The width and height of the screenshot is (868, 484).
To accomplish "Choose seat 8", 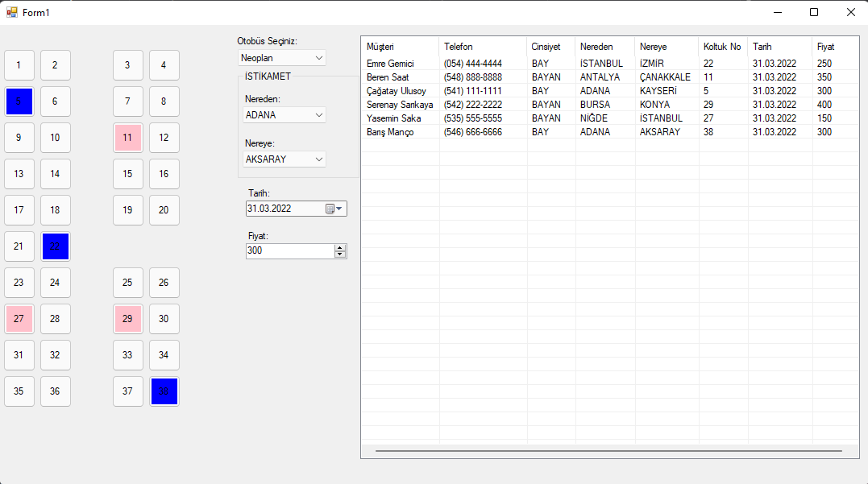I will point(164,101).
